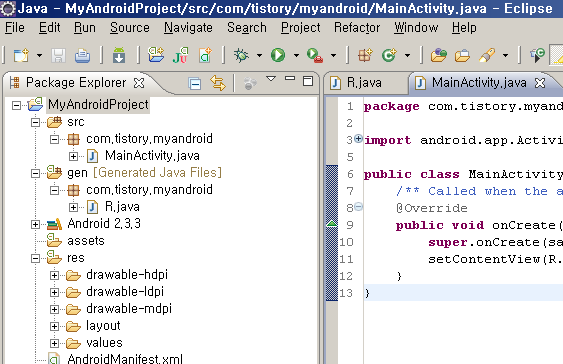Collapse com.tistory.myandroid package under src
The height and width of the screenshot is (364, 563).
(x=54, y=139)
